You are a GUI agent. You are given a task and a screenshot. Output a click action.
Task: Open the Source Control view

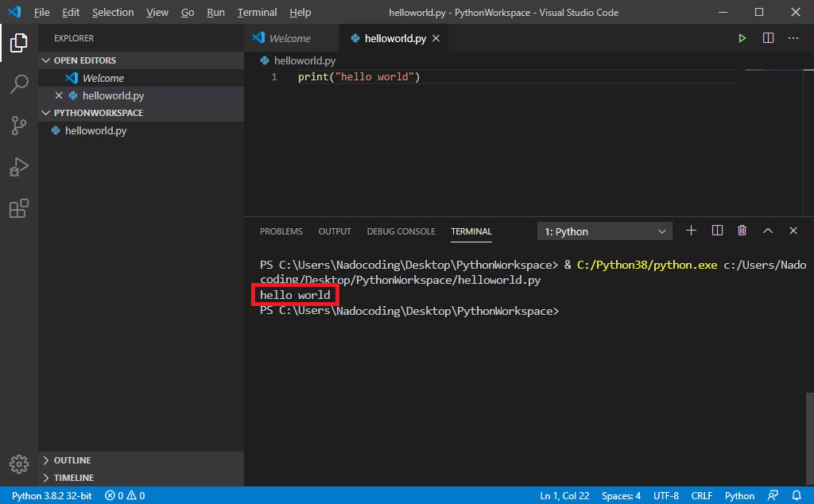click(x=19, y=125)
